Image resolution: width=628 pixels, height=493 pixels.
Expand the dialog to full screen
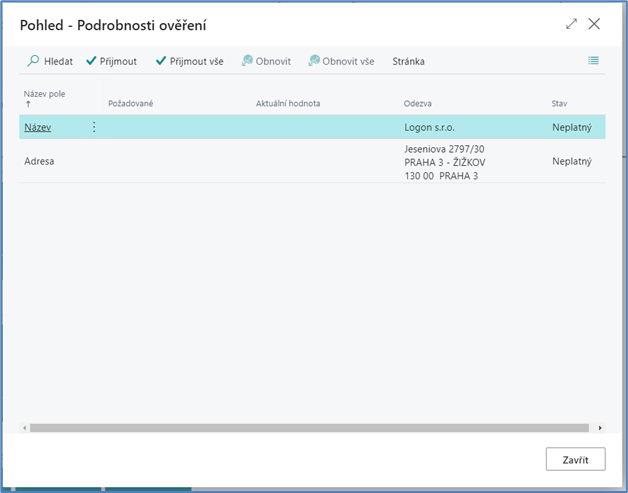click(572, 24)
